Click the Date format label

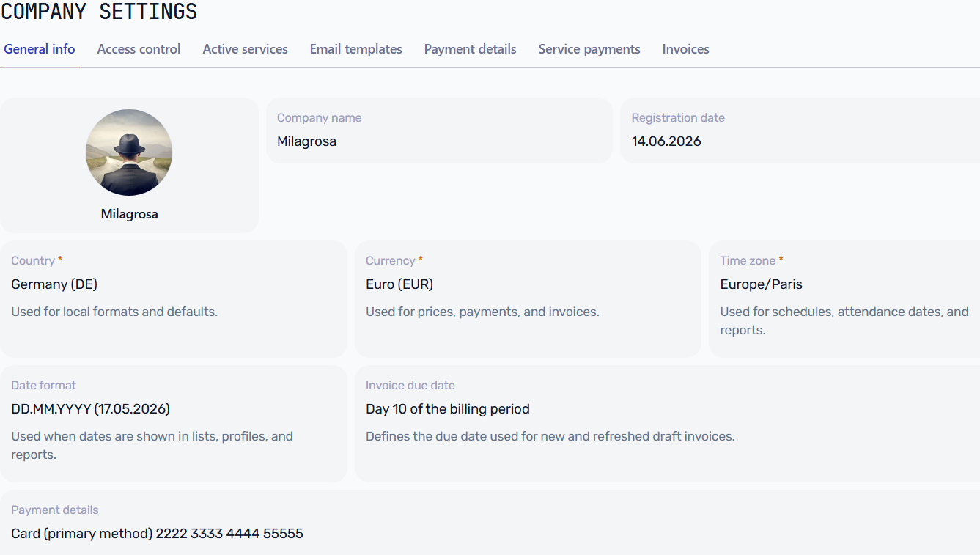click(43, 386)
